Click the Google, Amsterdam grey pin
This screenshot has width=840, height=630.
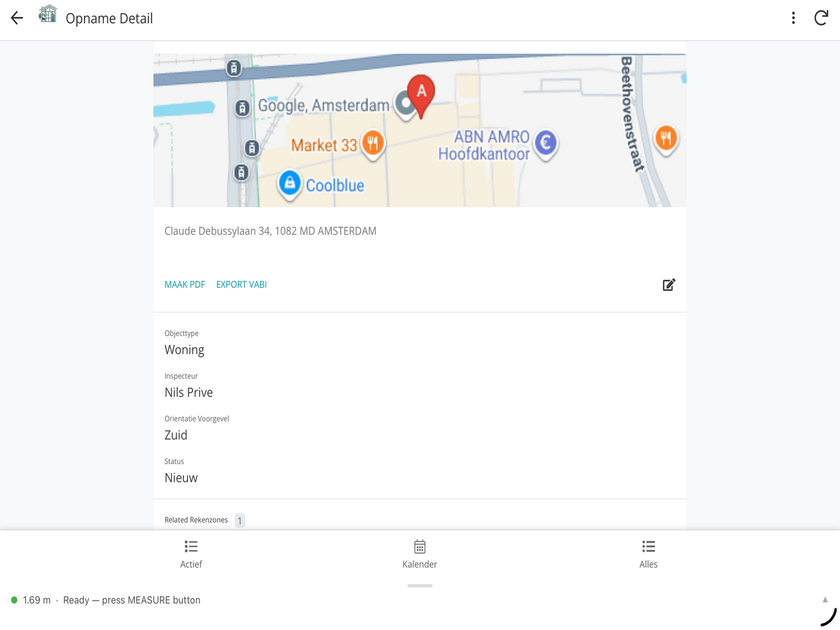[x=405, y=105]
